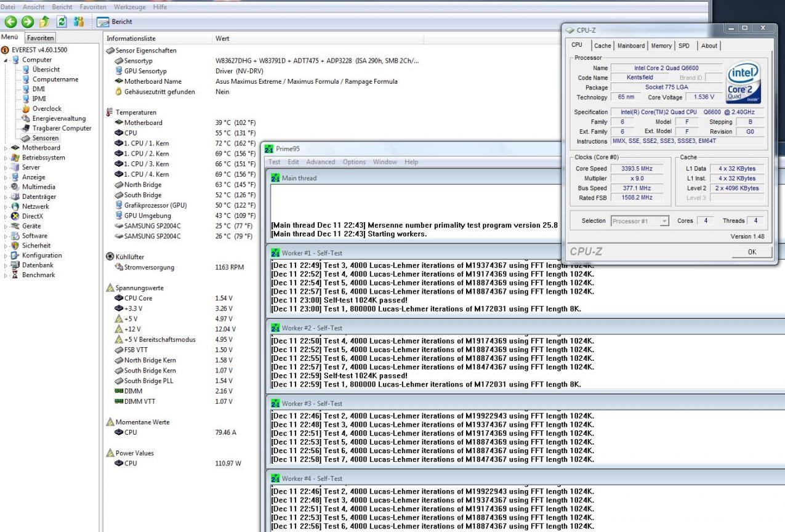Screen dimensions: 785x532
Task: Switch to the Memory tab in CPU-Z
Action: click(x=661, y=46)
